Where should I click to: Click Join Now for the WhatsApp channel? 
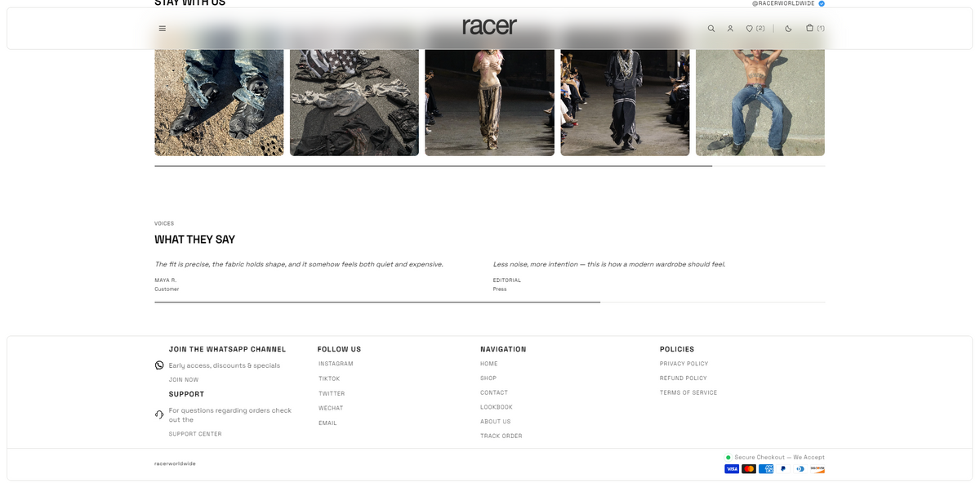184,380
